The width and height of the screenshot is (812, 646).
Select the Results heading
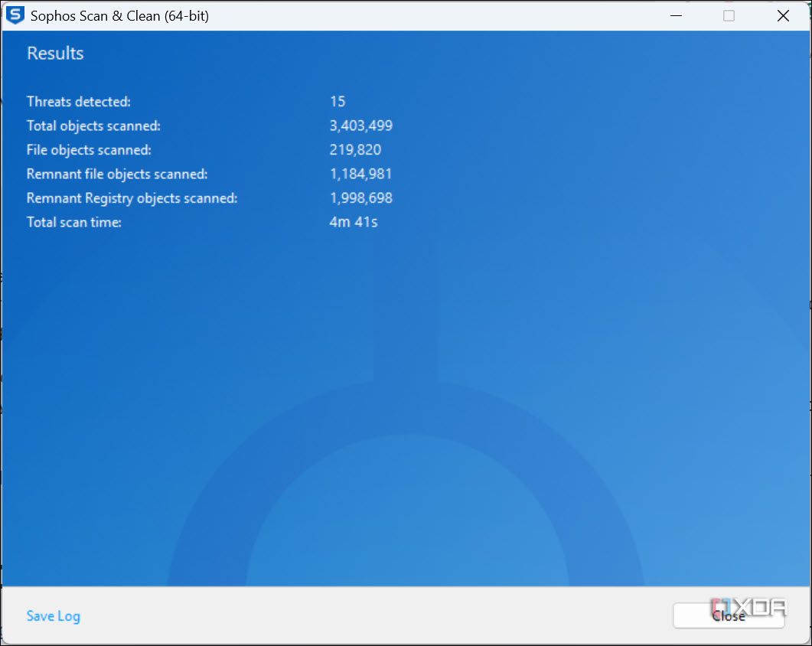point(55,54)
